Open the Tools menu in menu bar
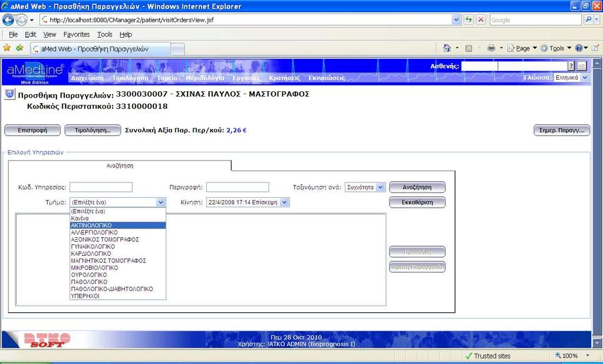The height and width of the screenshot is (364, 603). click(104, 34)
